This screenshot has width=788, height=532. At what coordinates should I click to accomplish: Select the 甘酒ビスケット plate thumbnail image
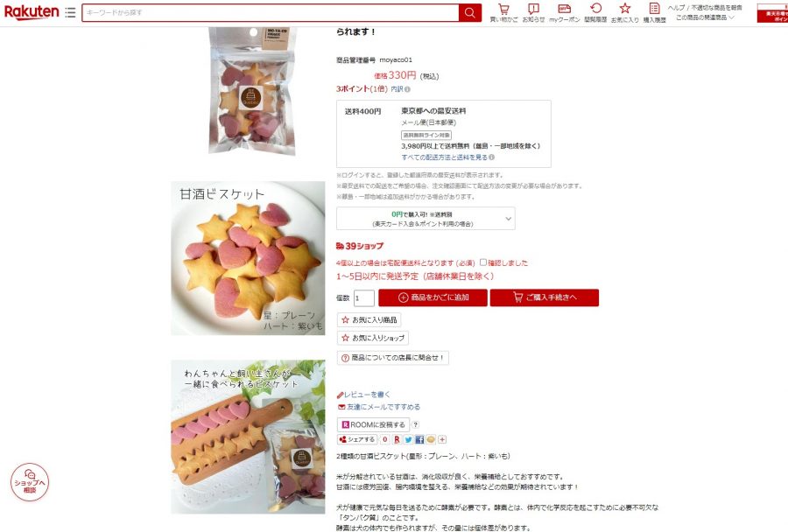248,258
